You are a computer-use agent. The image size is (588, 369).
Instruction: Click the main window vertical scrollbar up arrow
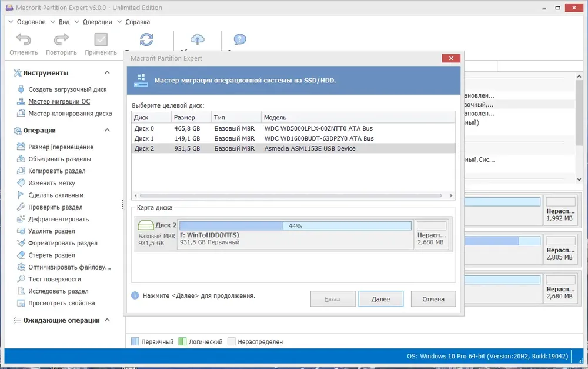pos(579,76)
